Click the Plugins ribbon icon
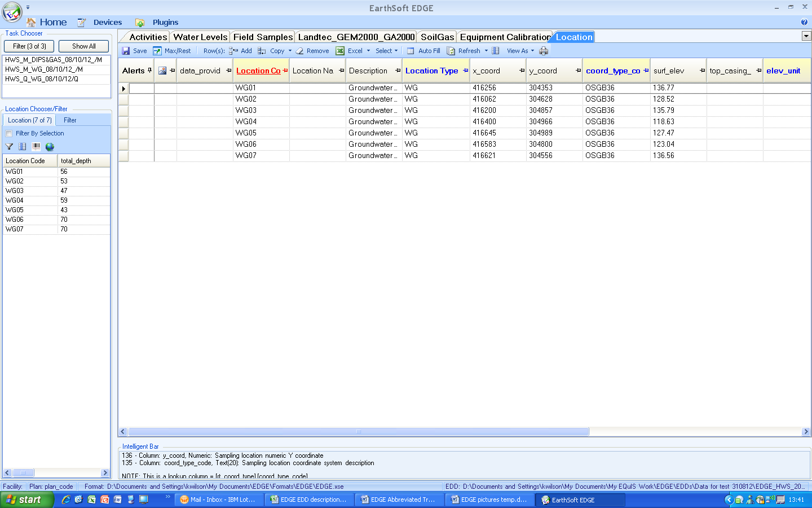Screen dimensions: 812x508 [x=140, y=22]
